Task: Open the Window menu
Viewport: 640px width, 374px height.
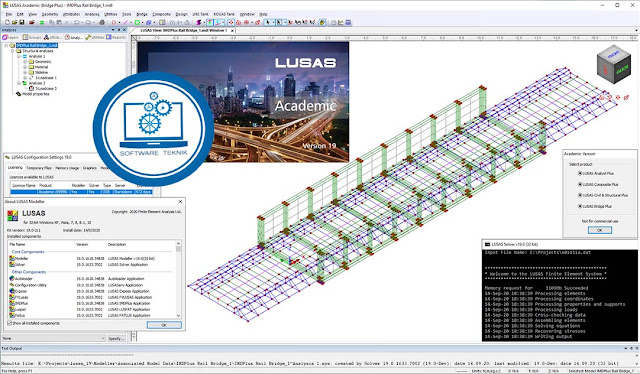Action: 247,14
